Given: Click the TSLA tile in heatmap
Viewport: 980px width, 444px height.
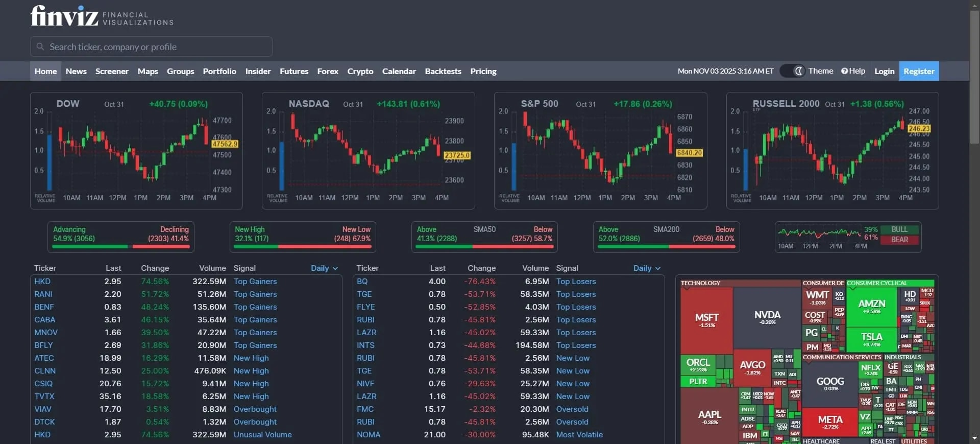Looking at the screenshot, I should coord(872,339).
